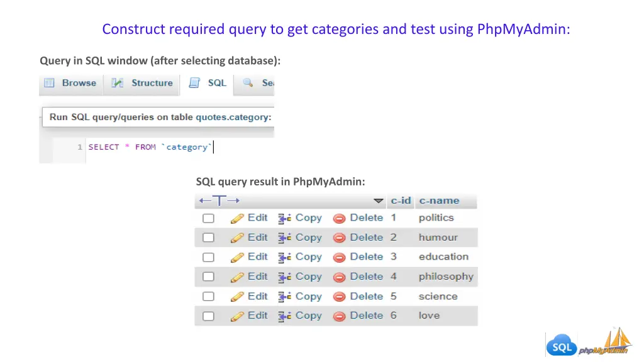Image resolution: width=644 pixels, height=362 pixels.
Task: Click the pencil Edit icon for philosophy row
Action: 237,277
